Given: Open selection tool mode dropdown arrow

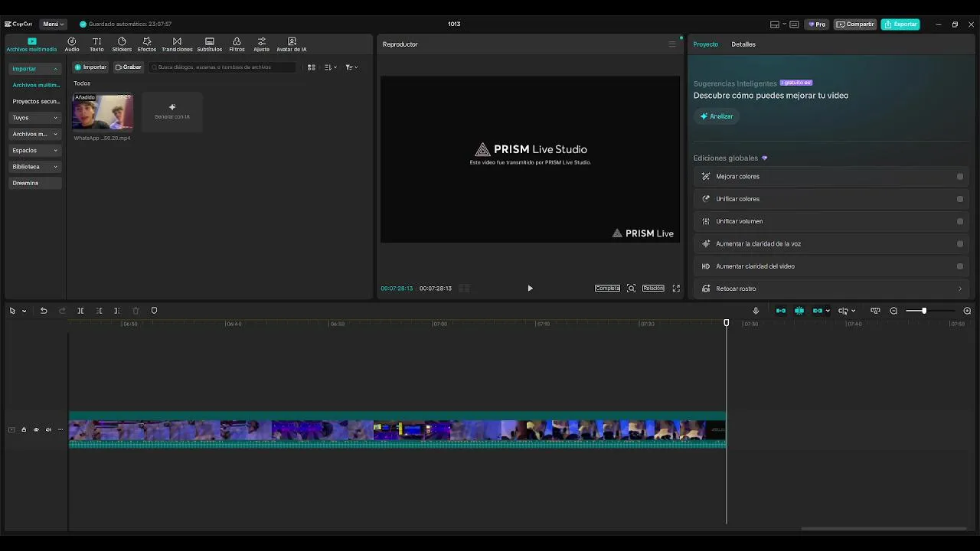Looking at the screenshot, I should pyautogui.click(x=24, y=311).
